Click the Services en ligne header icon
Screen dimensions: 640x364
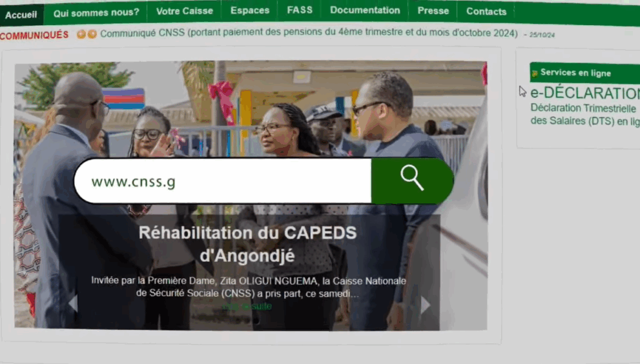pos(534,74)
